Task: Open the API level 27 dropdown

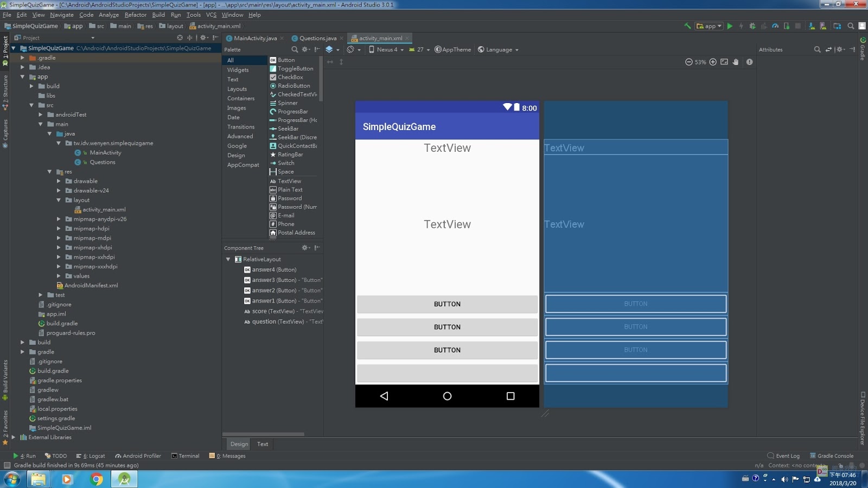Action: pos(419,49)
